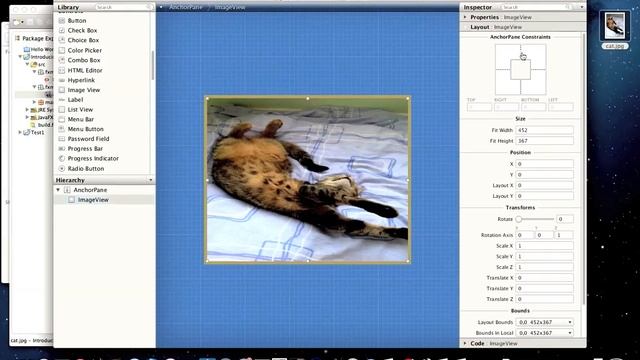The height and width of the screenshot is (360, 640).
Task: Adjust the Rotate slider handle
Action: tap(519, 219)
